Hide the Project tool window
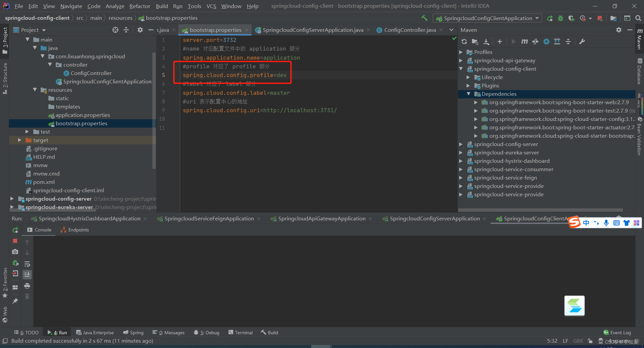The height and width of the screenshot is (348, 644). click(151, 30)
